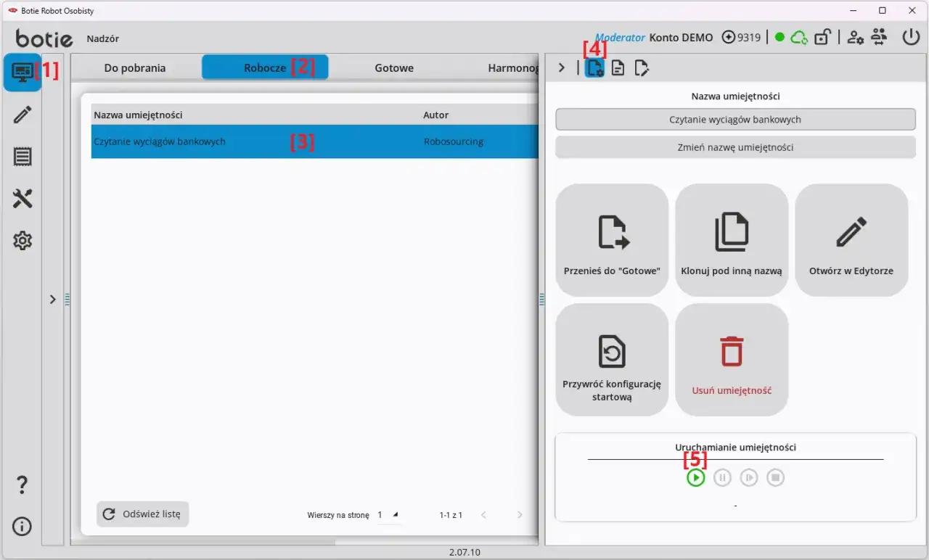This screenshot has width=929, height=560.
Task: Click the botie logo
Action: point(44,38)
